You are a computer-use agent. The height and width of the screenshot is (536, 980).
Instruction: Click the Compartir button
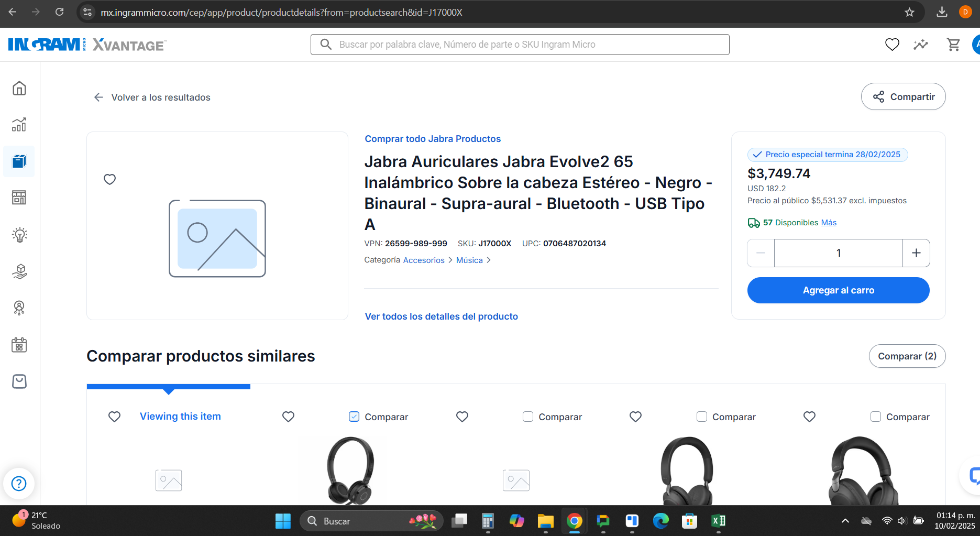click(904, 96)
